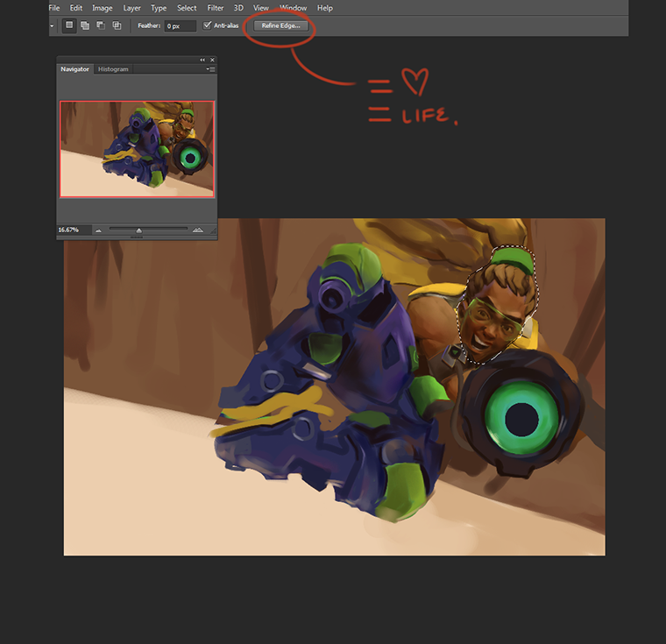Collapse the Navigator panel with double arrows
Image resolution: width=666 pixels, height=644 pixels.
click(x=202, y=60)
